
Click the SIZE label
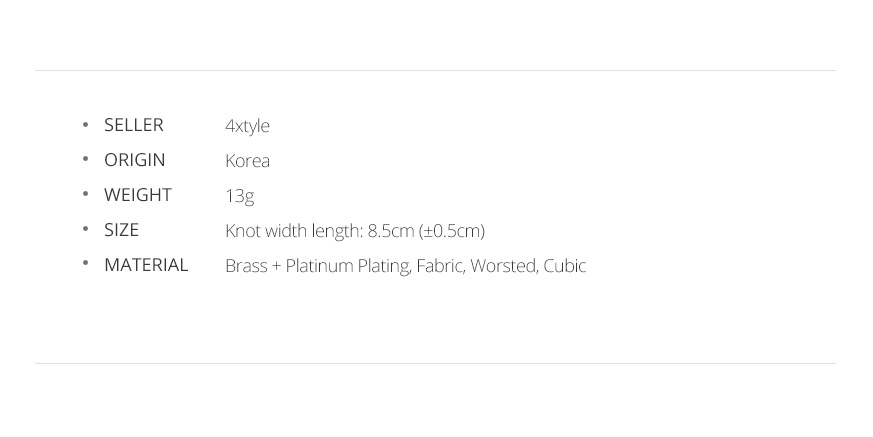(x=121, y=230)
